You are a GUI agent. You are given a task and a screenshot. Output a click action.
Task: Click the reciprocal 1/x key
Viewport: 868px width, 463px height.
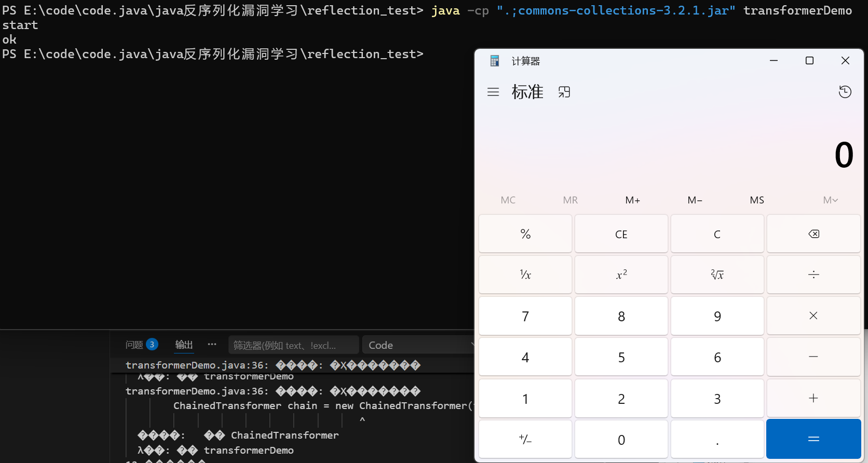(525, 275)
